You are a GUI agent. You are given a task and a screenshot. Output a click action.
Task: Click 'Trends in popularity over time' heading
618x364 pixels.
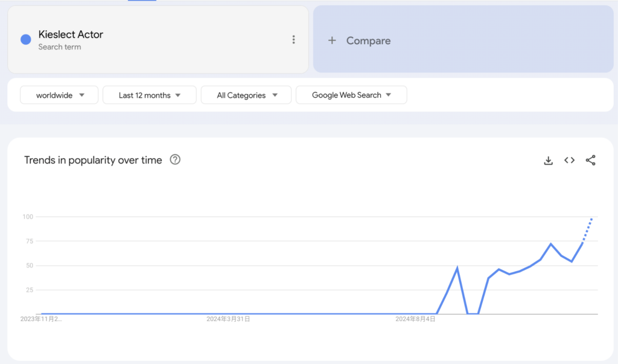[93, 160]
